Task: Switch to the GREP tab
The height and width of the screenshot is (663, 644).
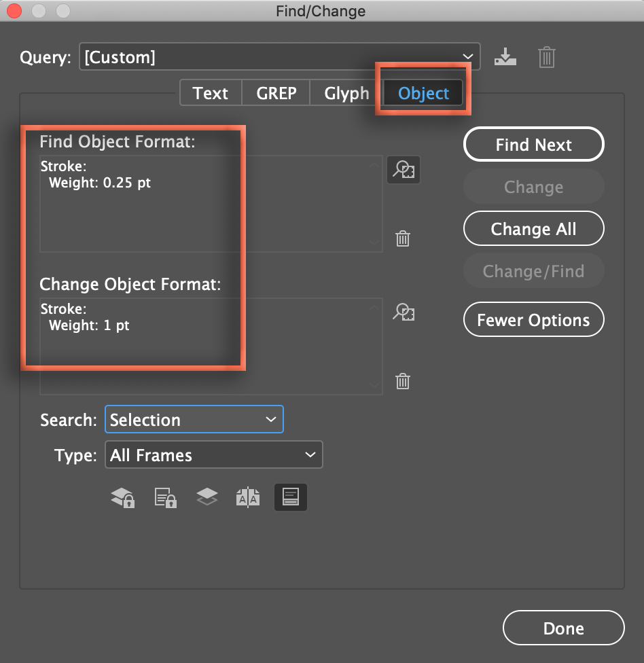Action: (276, 93)
